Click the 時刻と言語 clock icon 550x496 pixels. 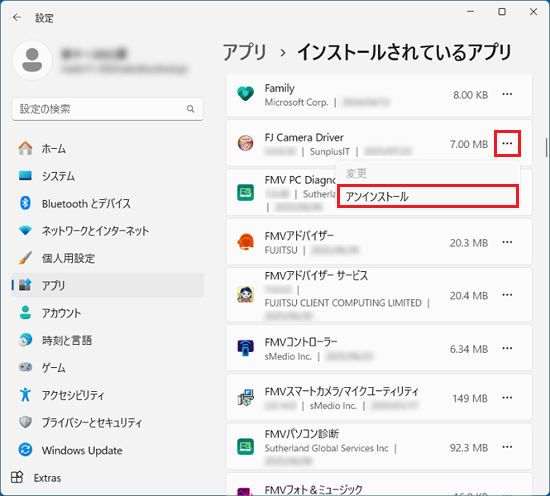pos(25,340)
